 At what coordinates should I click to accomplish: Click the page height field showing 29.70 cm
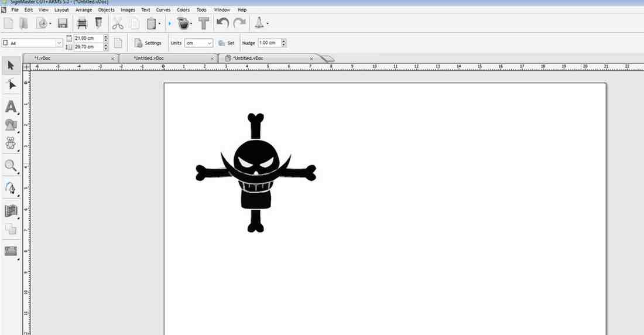tap(88, 47)
